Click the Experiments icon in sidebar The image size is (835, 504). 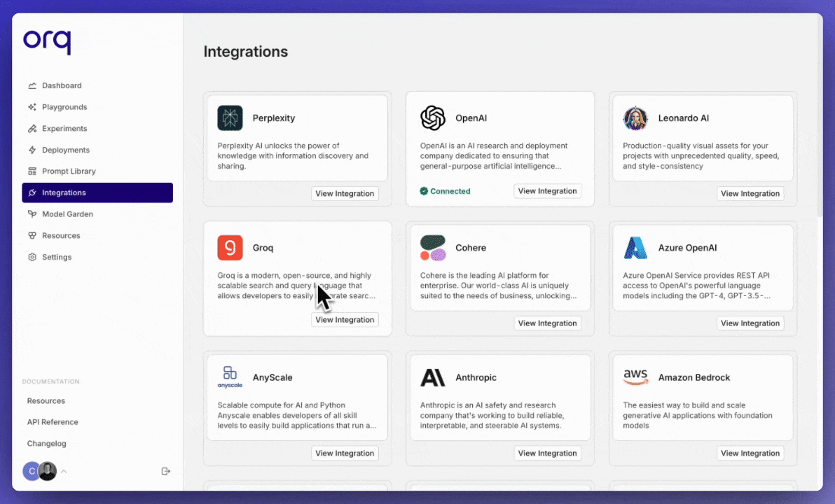[x=32, y=128]
